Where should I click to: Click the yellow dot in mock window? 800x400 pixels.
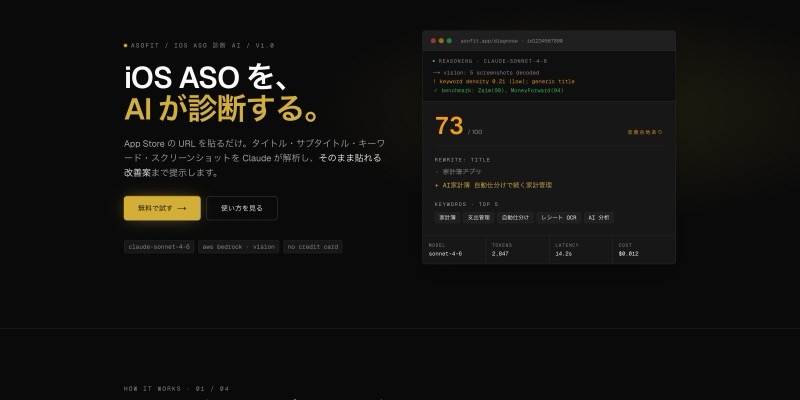(441, 41)
